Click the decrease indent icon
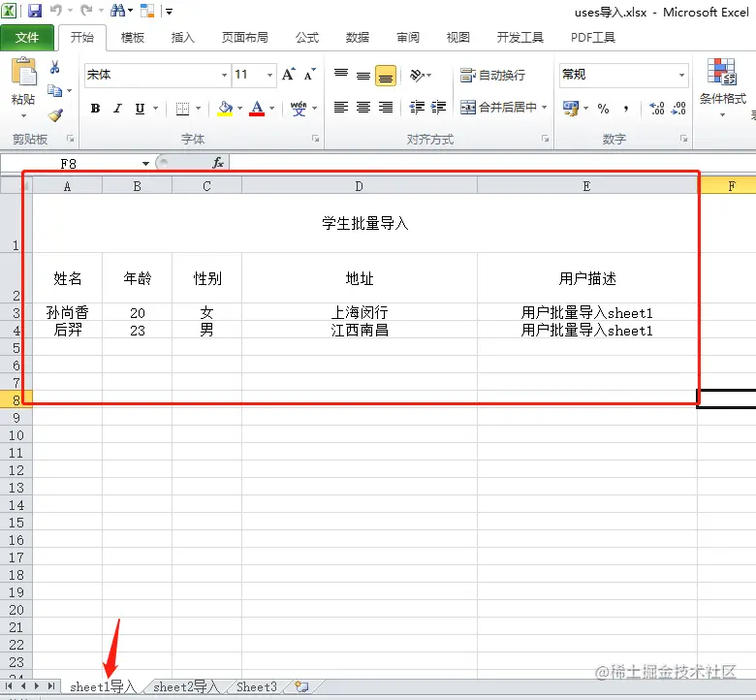The width and height of the screenshot is (756, 700). (x=417, y=107)
